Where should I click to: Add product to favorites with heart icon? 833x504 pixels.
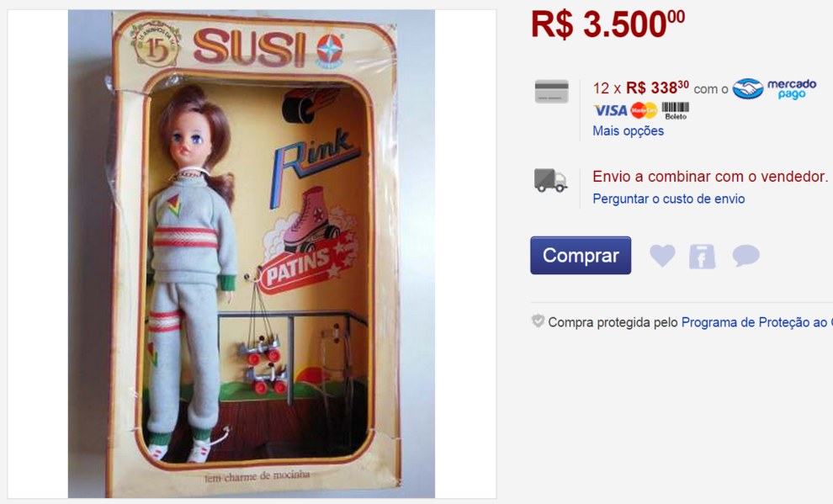[662, 256]
